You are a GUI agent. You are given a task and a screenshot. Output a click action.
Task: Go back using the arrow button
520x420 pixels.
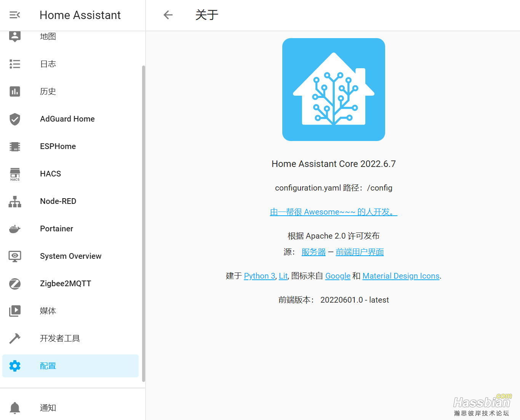coord(168,15)
